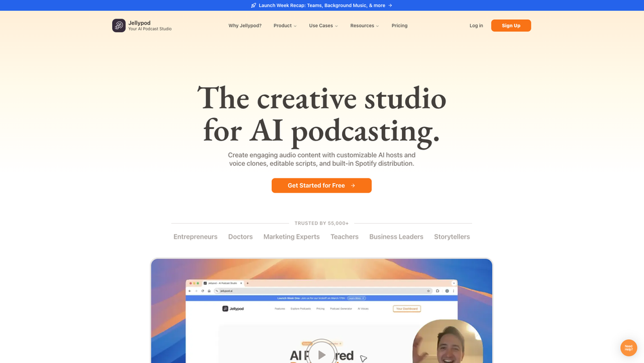Click the Log in link
Image resolution: width=644 pixels, height=363 pixels.
click(x=476, y=26)
